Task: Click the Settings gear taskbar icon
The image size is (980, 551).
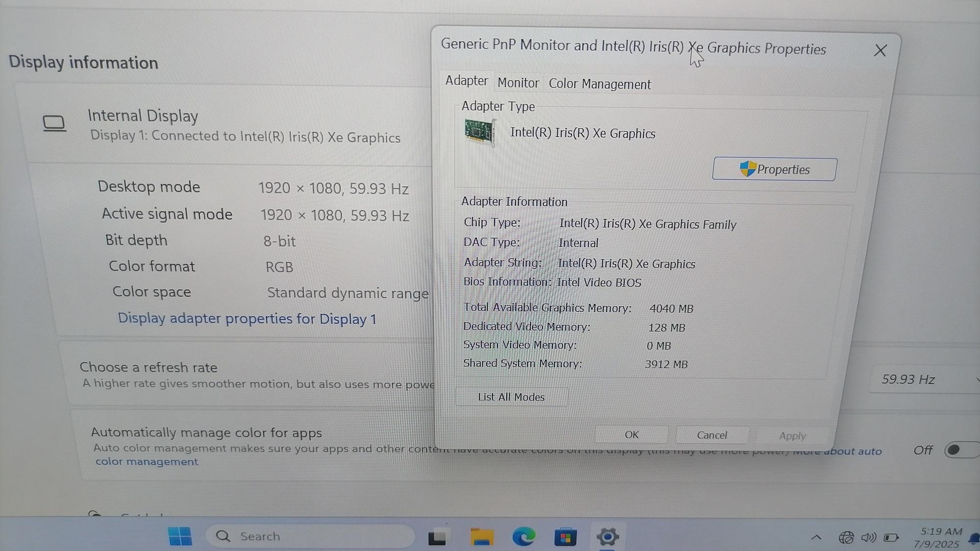Action: [x=608, y=537]
